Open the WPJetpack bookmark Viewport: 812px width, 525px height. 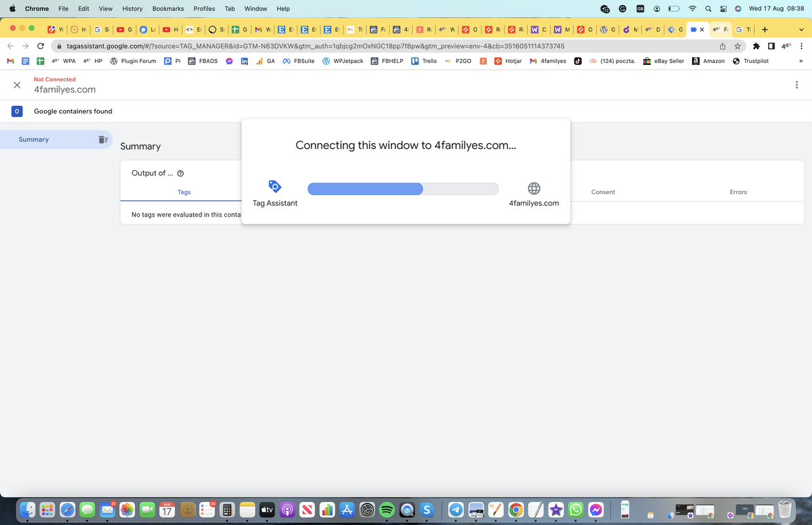(342, 61)
